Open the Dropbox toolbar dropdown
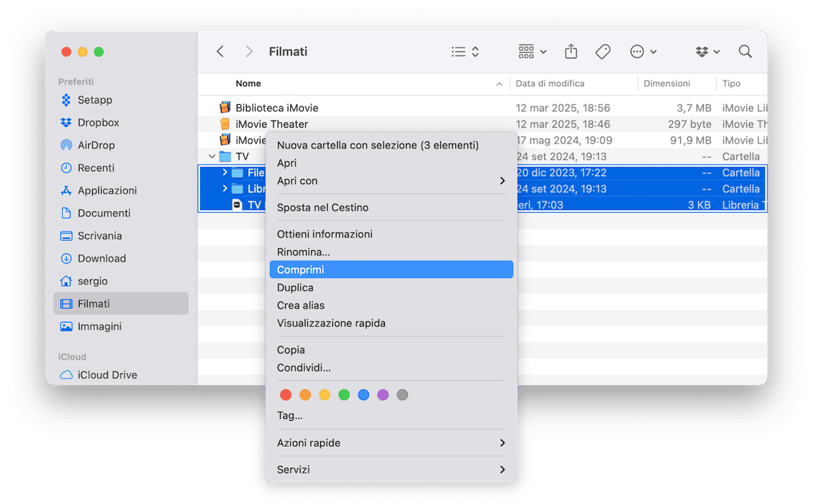The image size is (813, 504). [707, 51]
